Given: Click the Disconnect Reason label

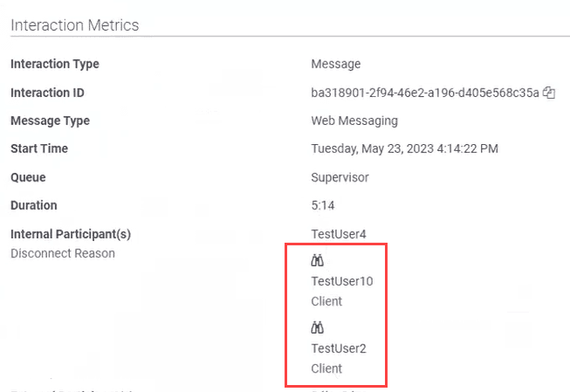Looking at the screenshot, I should click(62, 253).
